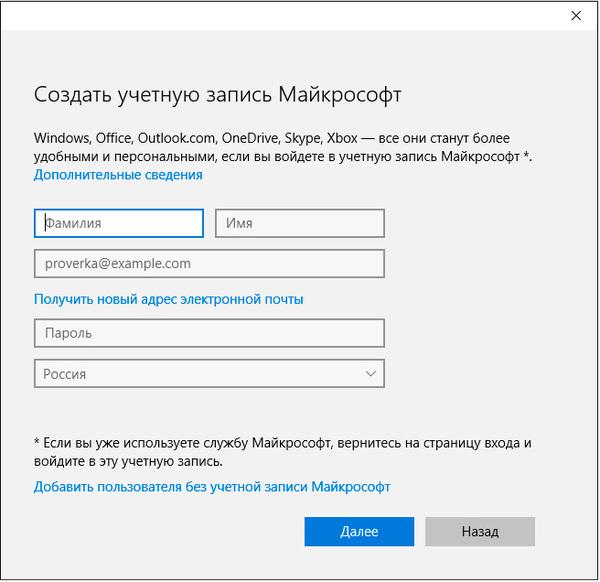Click the paragraph starting with Windows, Office, Outlook.com
The width and height of the screenshot is (600, 582).
coord(283,147)
